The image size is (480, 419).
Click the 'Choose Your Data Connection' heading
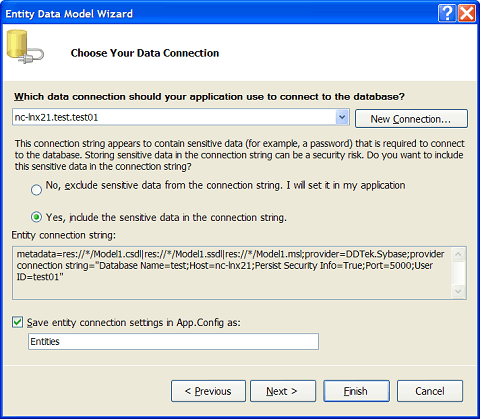pos(145,53)
